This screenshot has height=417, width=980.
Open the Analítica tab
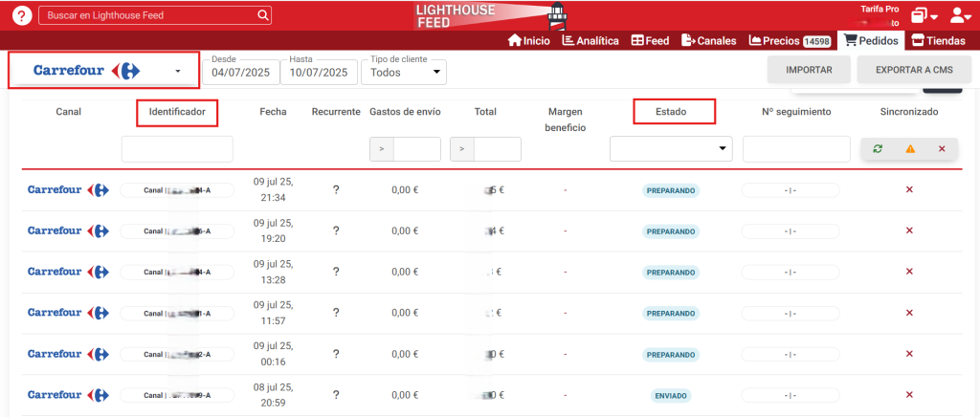pyautogui.click(x=590, y=40)
